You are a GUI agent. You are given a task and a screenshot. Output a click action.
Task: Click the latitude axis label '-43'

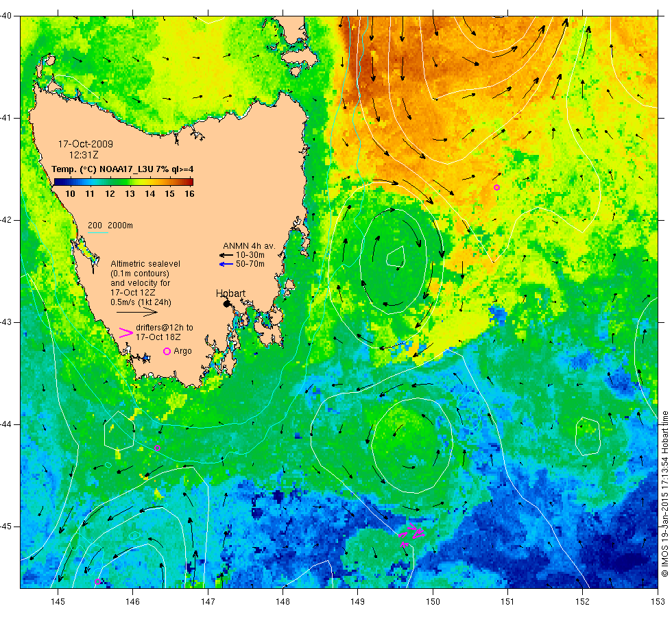click(x=6, y=322)
